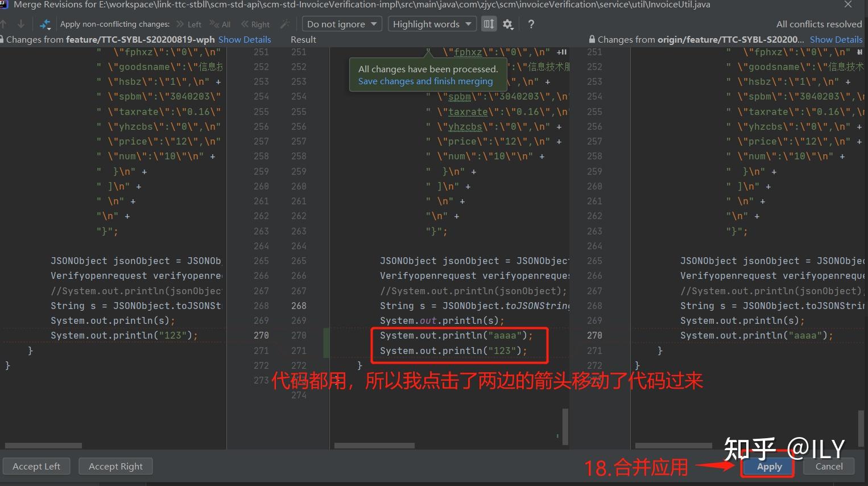Apply All non-conflicting changes

221,24
